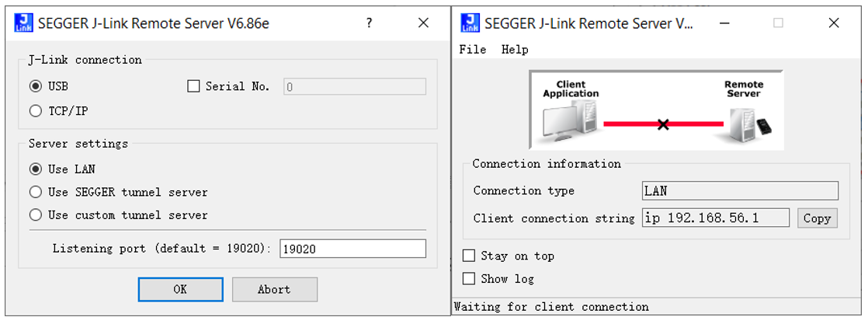The height and width of the screenshot is (324, 868).
Task: Click the Client connection string field
Action: pos(716,218)
